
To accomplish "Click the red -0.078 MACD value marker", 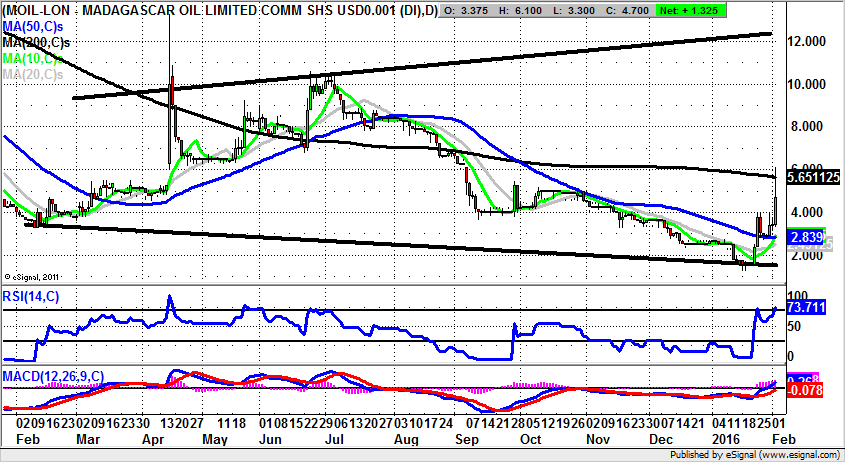I will [803, 391].
